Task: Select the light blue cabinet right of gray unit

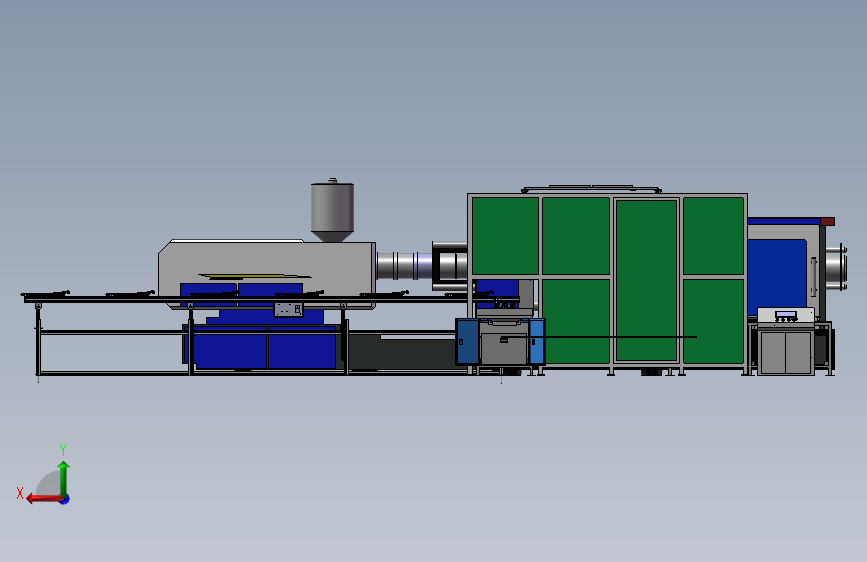Action: [536, 341]
